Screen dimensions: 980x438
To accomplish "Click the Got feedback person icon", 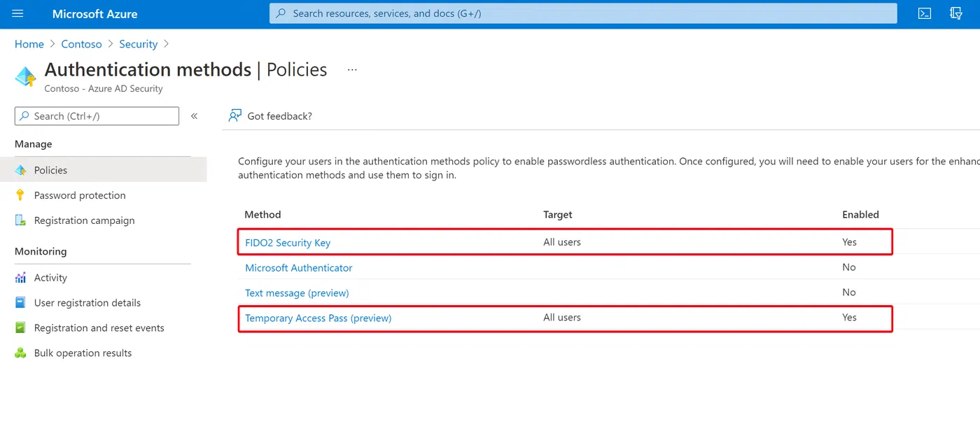I will tap(235, 115).
